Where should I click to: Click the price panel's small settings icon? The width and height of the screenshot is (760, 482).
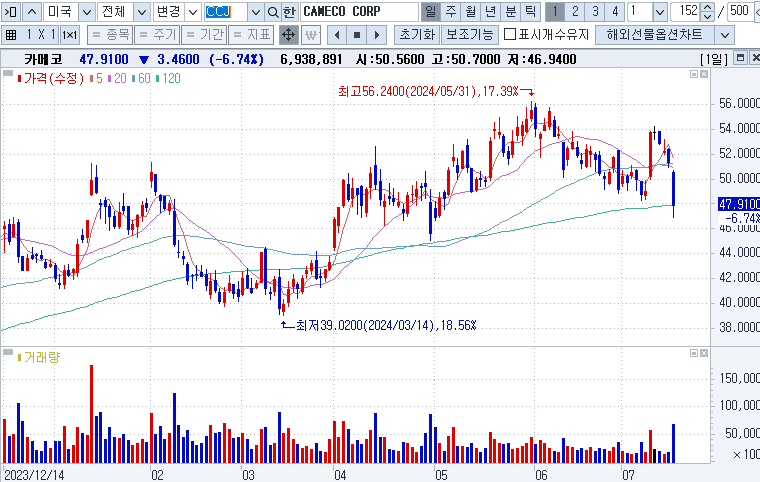tap(694, 74)
